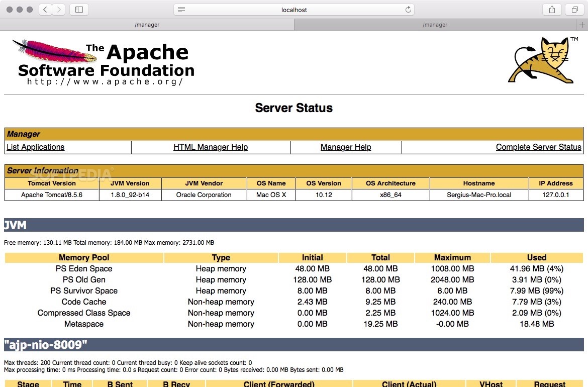Click the JVM section header
Image resolution: width=588 pixels, height=387 pixels.
click(x=293, y=225)
